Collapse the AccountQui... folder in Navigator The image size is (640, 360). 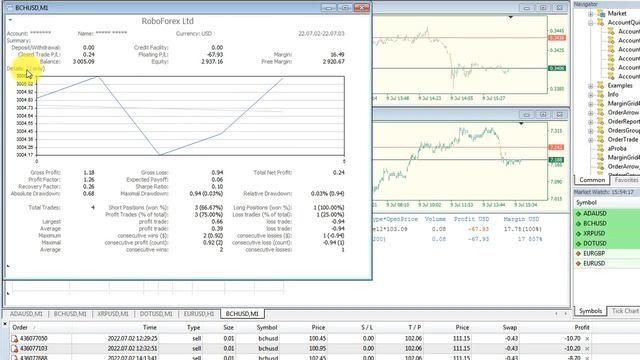click(x=591, y=23)
